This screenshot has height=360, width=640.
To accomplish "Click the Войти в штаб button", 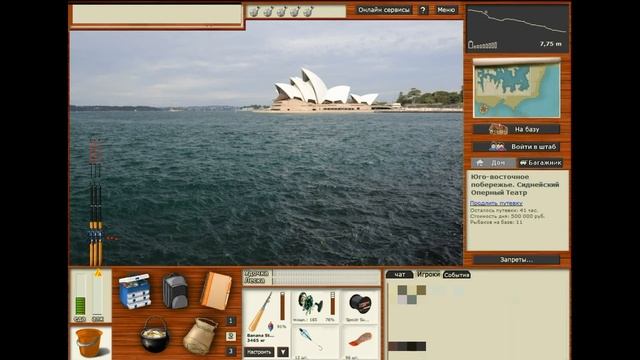I will click(516, 147).
